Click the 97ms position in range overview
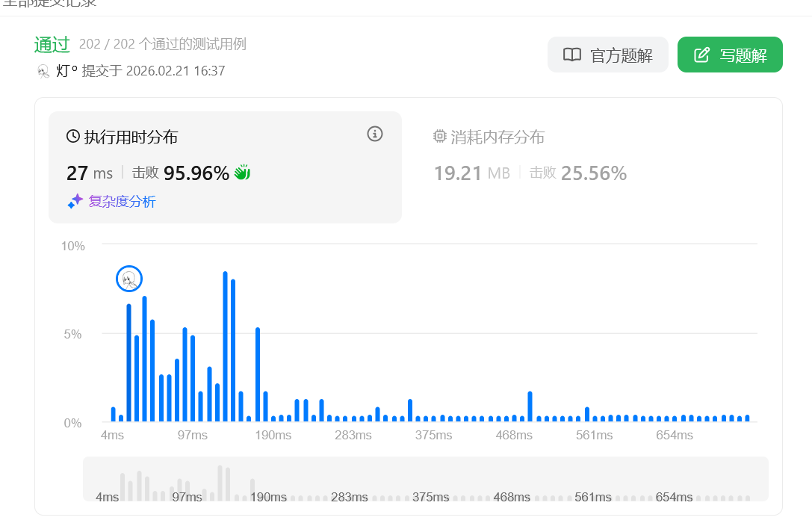This screenshot has height=532, width=812. pos(187,497)
